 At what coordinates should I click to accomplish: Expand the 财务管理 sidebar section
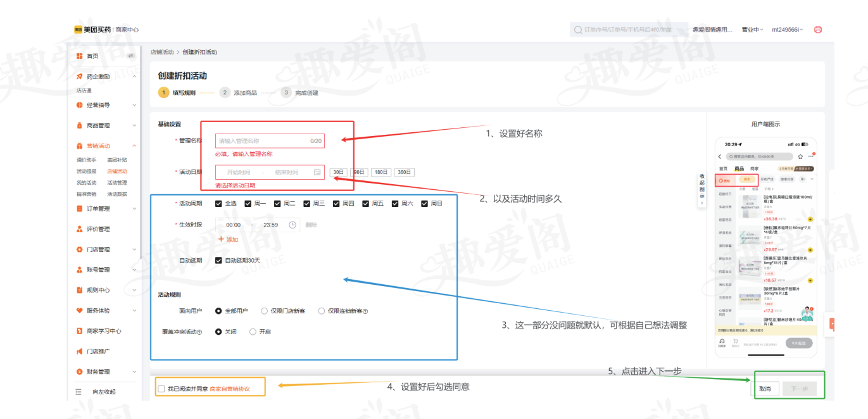pos(134,372)
